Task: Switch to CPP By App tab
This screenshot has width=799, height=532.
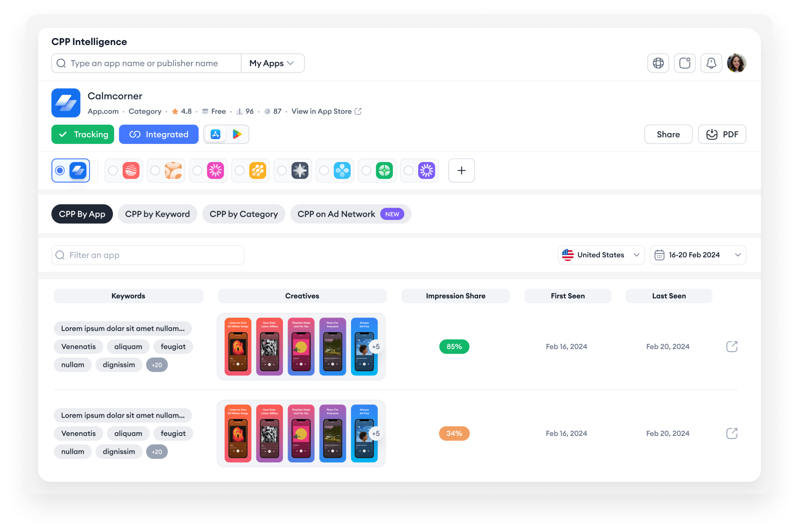Action: tap(82, 214)
